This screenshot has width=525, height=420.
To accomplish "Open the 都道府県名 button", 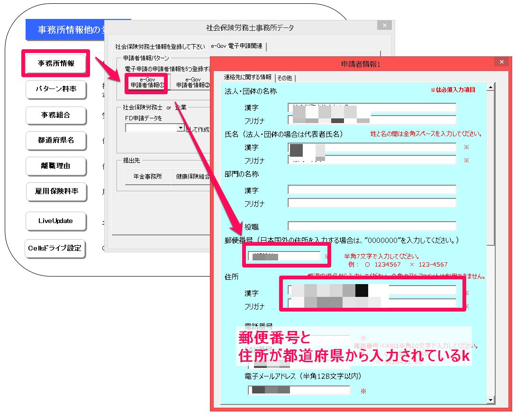I will click(x=56, y=140).
